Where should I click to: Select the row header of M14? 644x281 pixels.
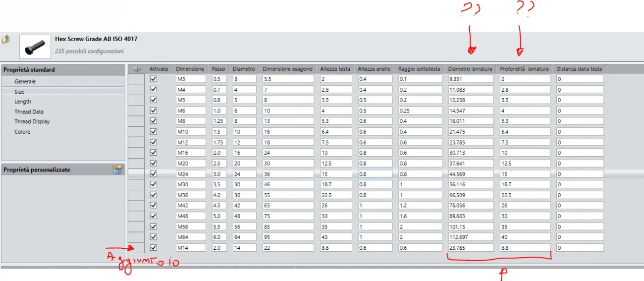pos(137,248)
